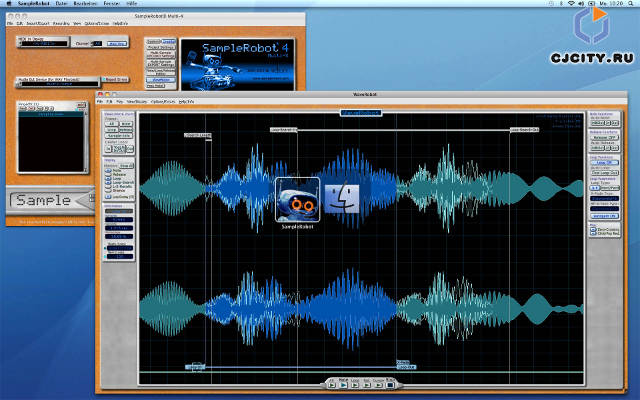Click the Wi-Fi icon in the menu bar
The image size is (640, 400).
click(x=571, y=3)
